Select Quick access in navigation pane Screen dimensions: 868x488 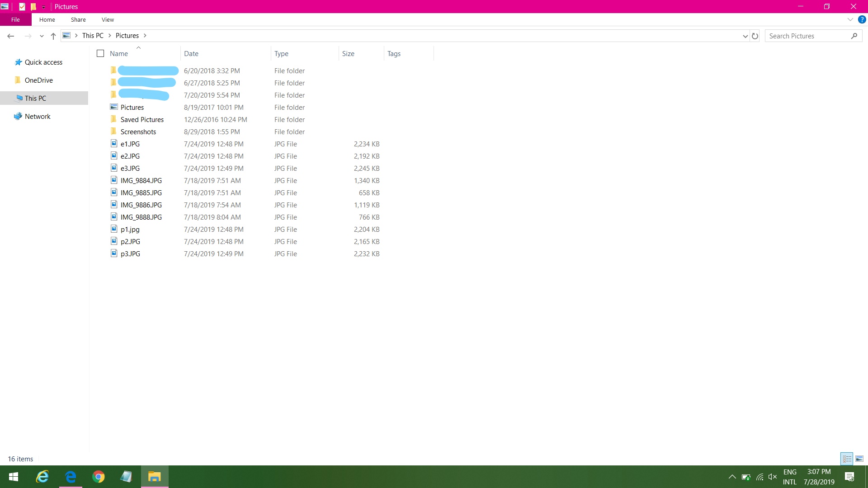[x=43, y=62]
